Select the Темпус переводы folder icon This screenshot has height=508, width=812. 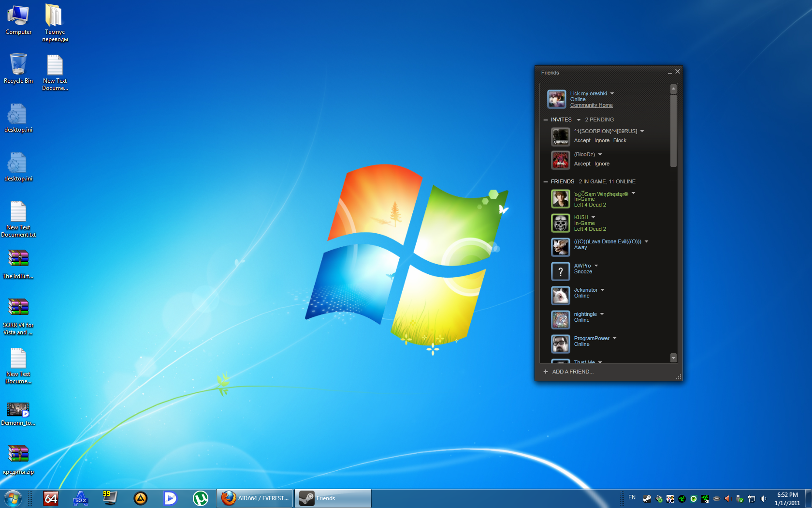[55, 23]
